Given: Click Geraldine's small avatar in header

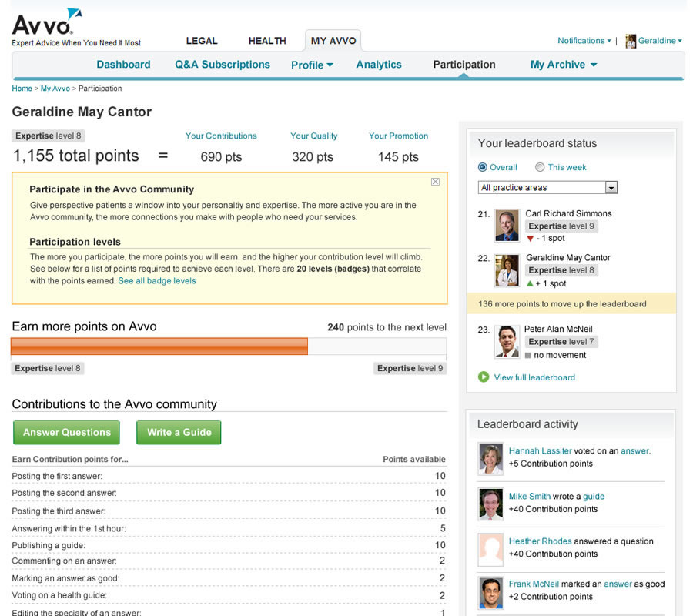Looking at the screenshot, I should tap(631, 41).
